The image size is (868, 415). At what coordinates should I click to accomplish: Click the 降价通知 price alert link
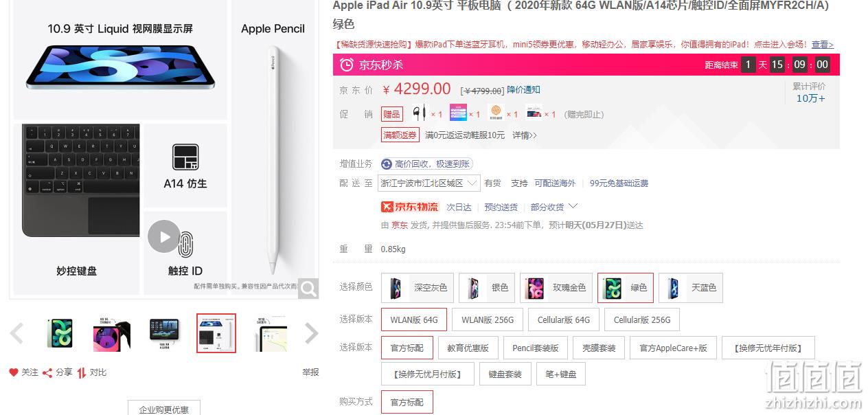click(x=524, y=90)
